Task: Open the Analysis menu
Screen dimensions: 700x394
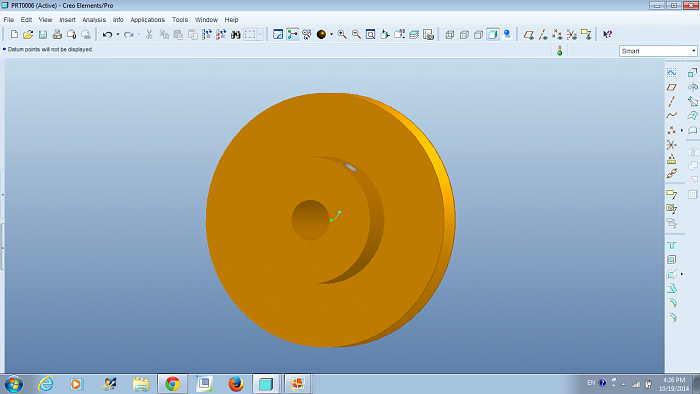Action: point(94,20)
